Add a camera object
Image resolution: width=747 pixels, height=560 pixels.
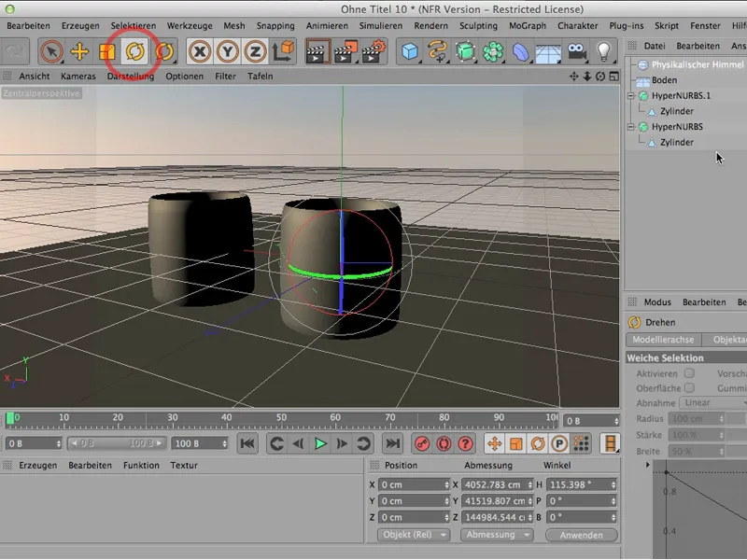pyautogui.click(x=576, y=51)
